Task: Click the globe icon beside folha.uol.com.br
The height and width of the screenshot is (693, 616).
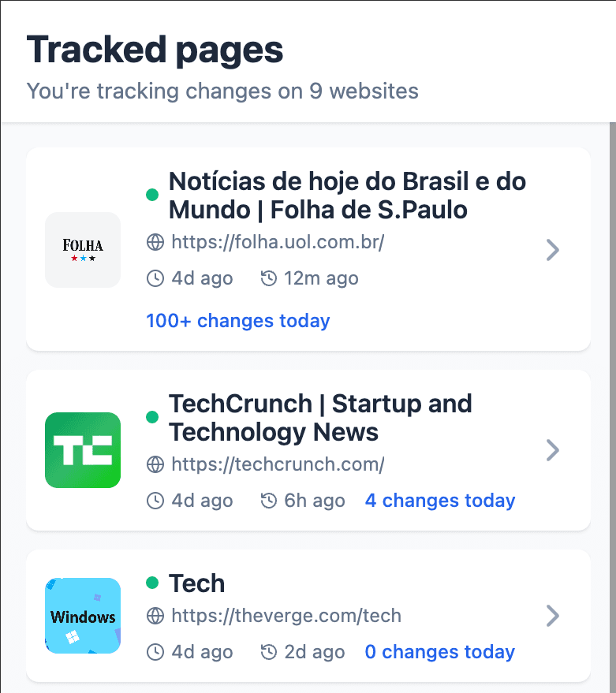Action: (x=155, y=241)
